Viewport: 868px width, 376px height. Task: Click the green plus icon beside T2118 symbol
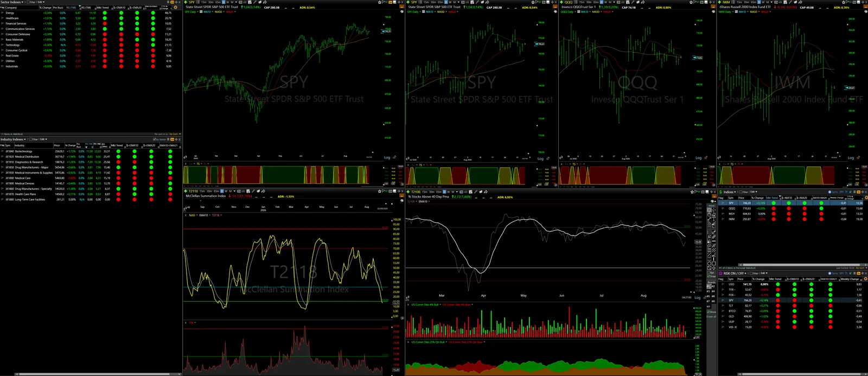tap(186, 192)
